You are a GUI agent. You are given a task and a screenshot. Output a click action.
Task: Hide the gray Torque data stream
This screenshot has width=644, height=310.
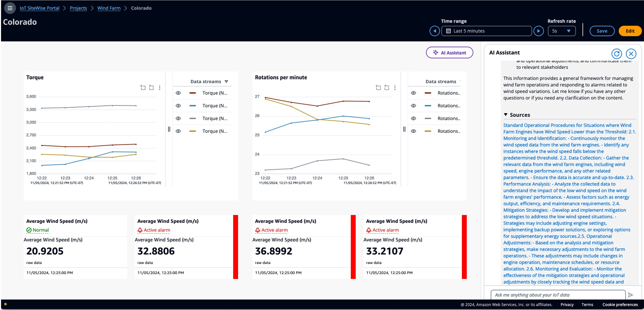tap(178, 118)
